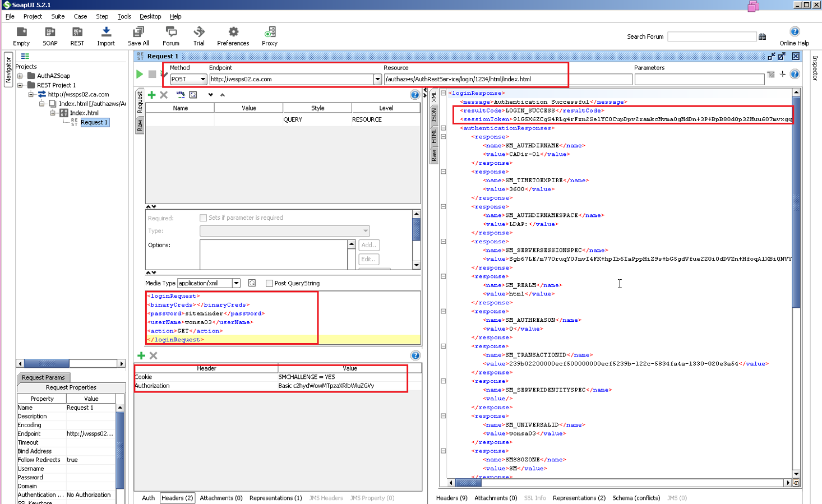The width and height of the screenshot is (822, 504).
Task: Click the Empty project toolbar icon
Action: pyautogui.click(x=21, y=36)
